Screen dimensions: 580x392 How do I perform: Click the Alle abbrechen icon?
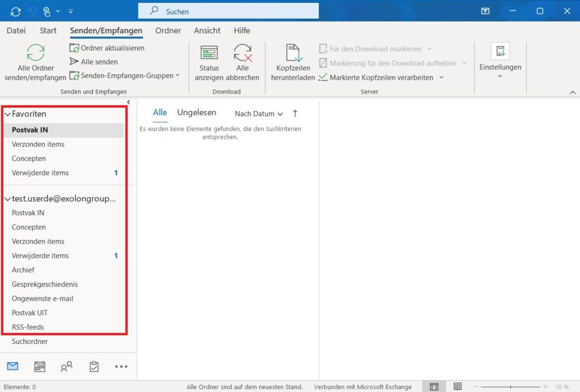[x=242, y=53]
